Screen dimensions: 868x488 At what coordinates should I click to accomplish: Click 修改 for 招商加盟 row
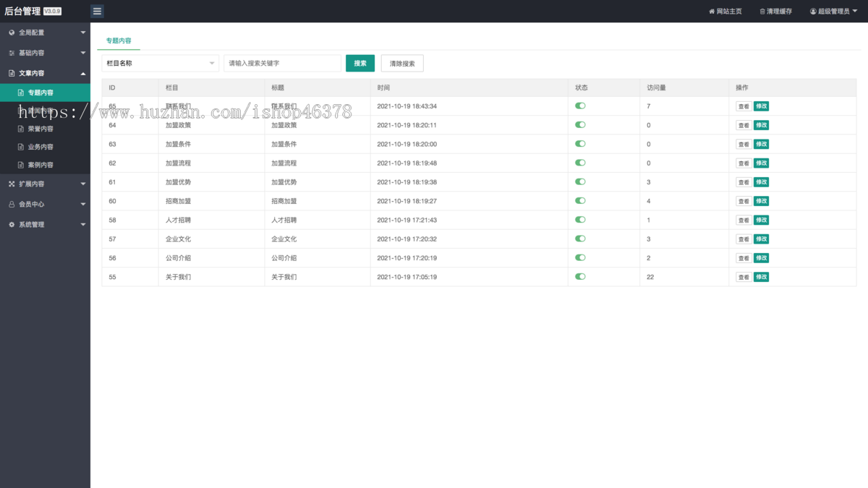tap(761, 201)
